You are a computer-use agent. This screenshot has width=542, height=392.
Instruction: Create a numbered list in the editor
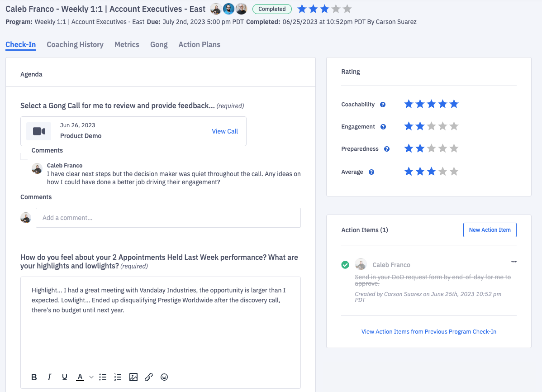[118, 377]
